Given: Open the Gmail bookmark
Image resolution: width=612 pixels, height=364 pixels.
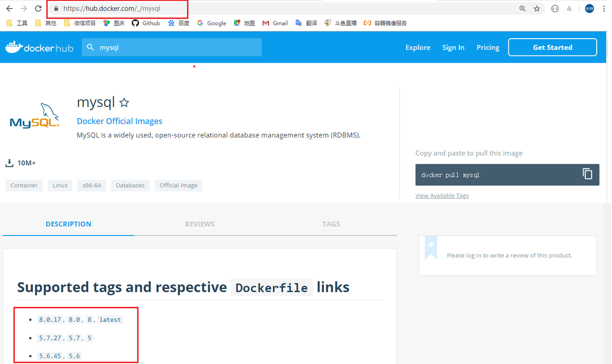Looking at the screenshot, I should tap(275, 23).
